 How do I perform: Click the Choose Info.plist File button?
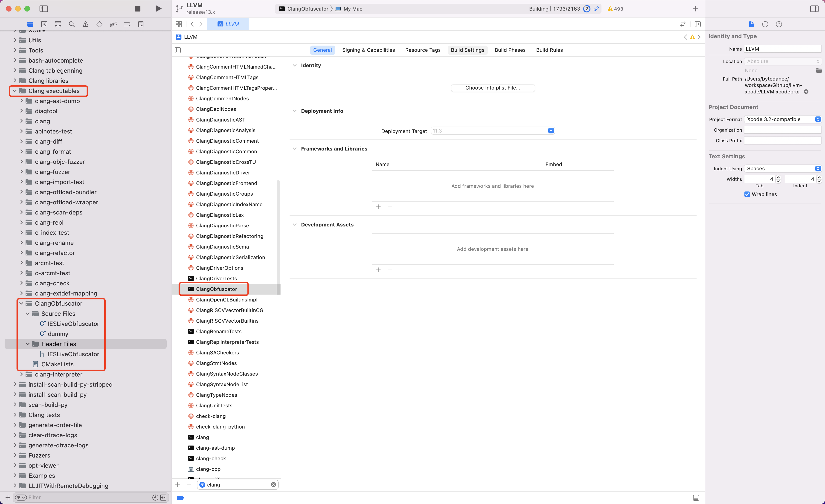tap(493, 88)
